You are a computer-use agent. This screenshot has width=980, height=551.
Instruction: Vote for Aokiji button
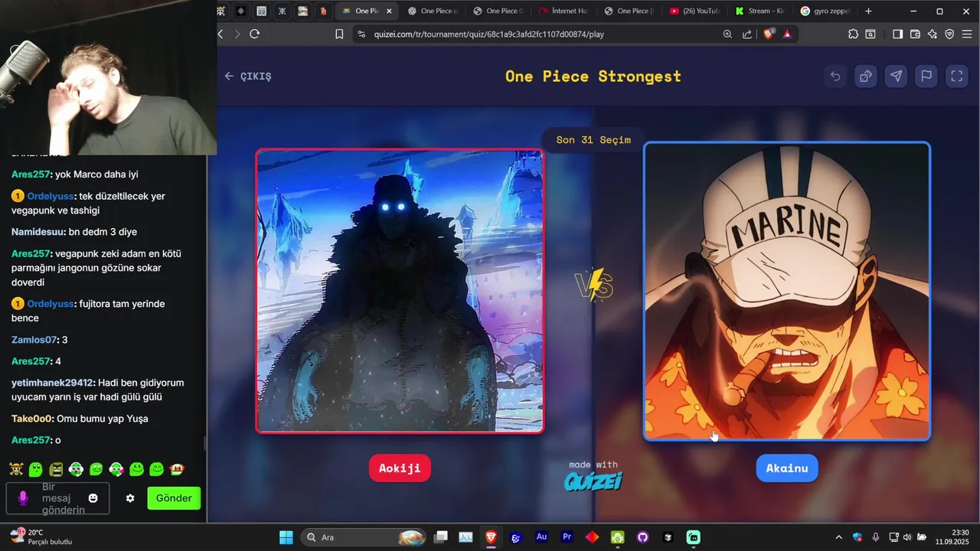pos(400,468)
